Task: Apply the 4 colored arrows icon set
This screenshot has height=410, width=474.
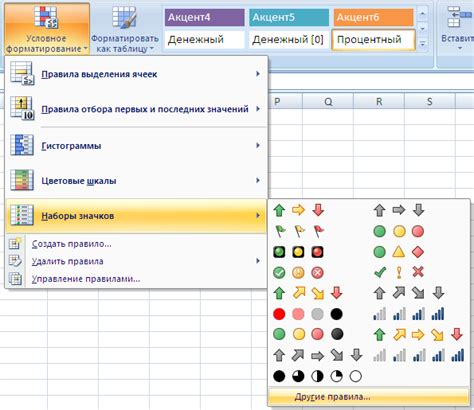Action: (x=308, y=293)
